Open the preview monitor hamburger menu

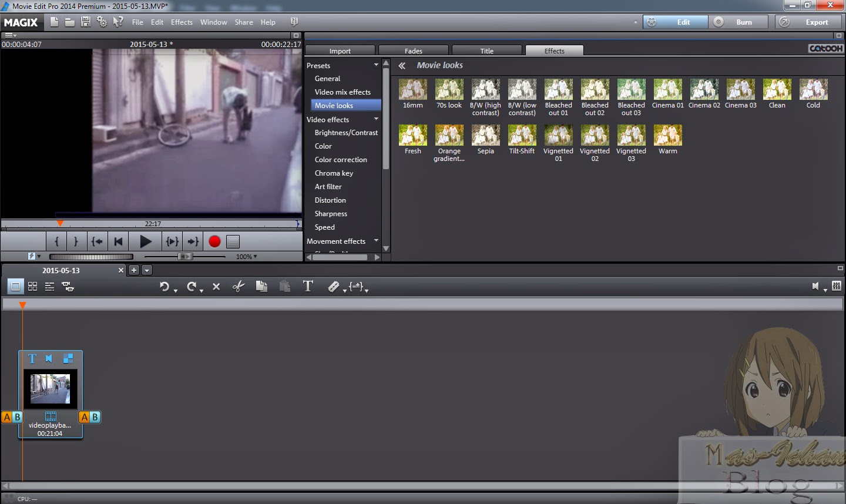point(11,36)
